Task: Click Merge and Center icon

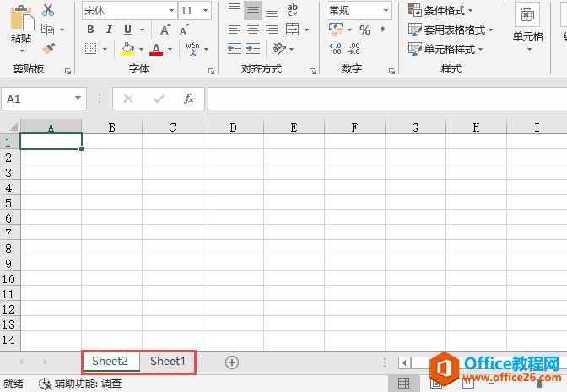Action: (292, 30)
